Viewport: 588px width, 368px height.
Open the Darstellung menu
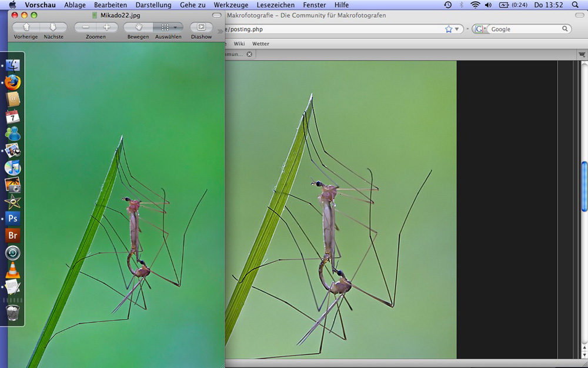pyautogui.click(x=153, y=5)
